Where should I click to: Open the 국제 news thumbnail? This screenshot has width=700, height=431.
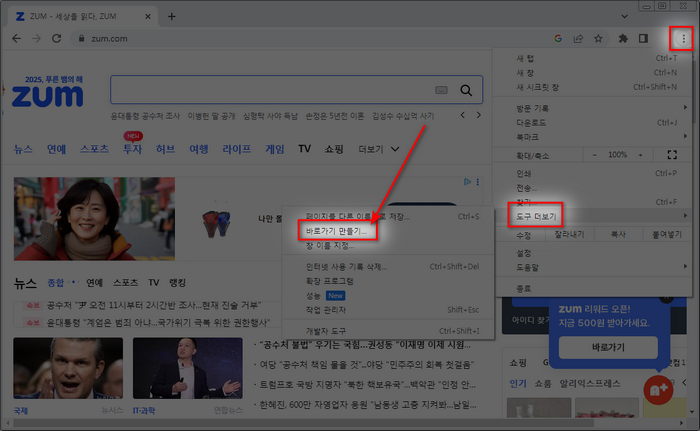click(x=68, y=368)
